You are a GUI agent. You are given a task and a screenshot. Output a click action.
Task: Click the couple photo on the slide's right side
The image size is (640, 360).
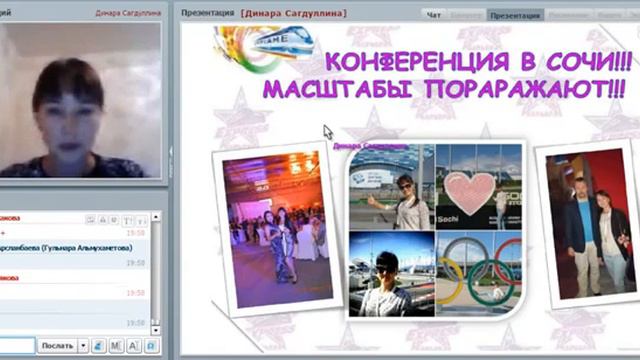click(x=591, y=224)
